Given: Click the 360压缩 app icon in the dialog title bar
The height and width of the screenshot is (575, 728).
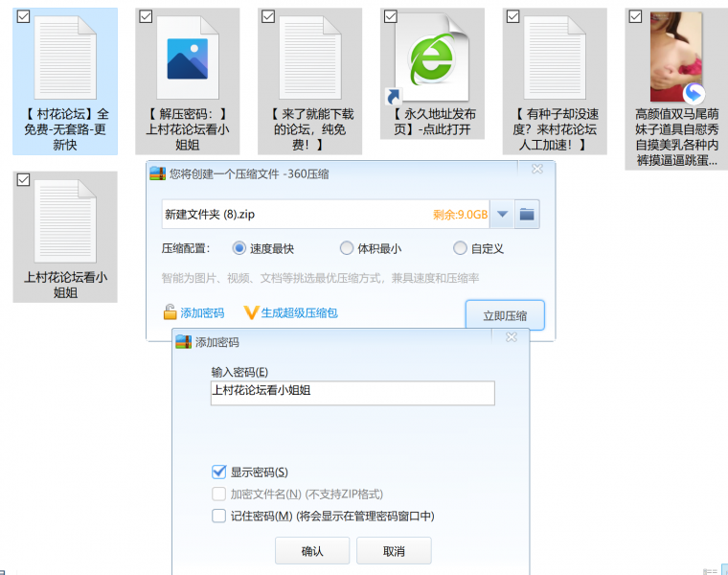Looking at the screenshot, I should pos(157,173).
